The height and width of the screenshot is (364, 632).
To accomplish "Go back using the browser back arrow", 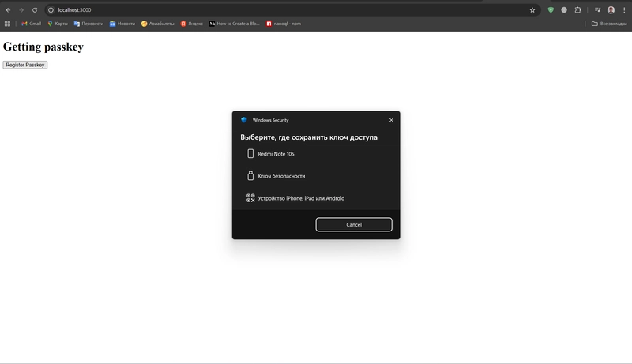I will [x=8, y=10].
